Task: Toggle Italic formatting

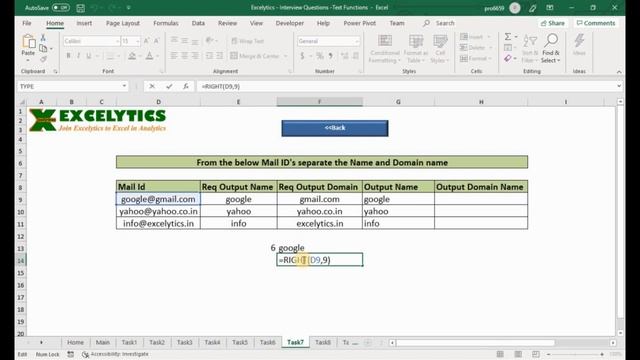Action: 78,56
